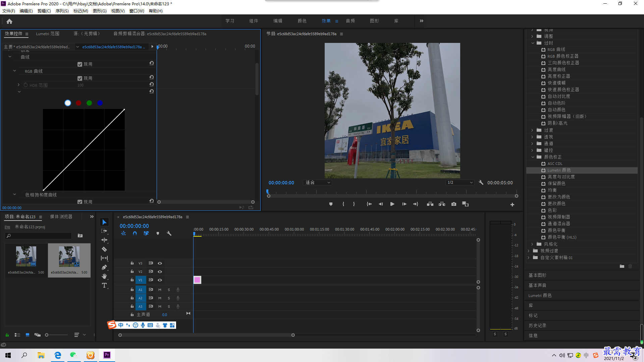The image size is (644, 362).
Task: Toggle the RGB 曲线 现用 checkbox
Action: pyautogui.click(x=80, y=78)
